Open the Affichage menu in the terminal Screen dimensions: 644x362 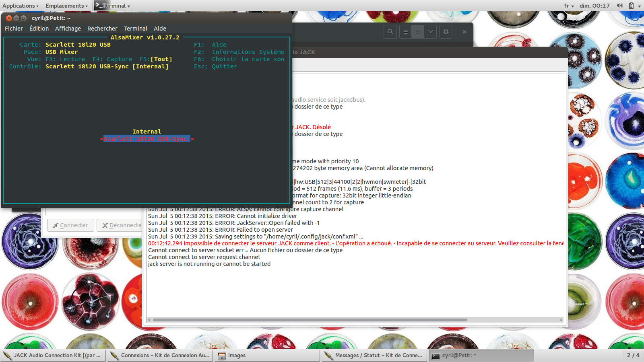(x=68, y=29)
